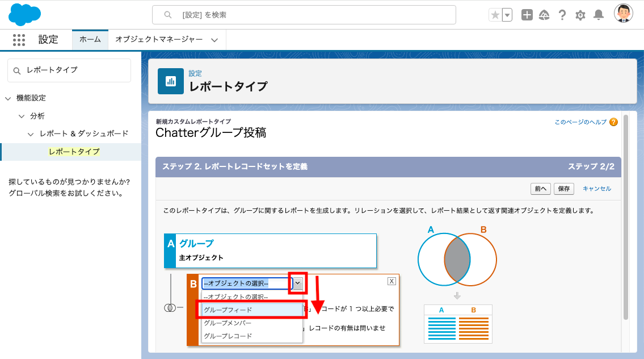The width and height of the screenshot is (644, 359).
Task: Open the user profile avatar
Action: 623,14
